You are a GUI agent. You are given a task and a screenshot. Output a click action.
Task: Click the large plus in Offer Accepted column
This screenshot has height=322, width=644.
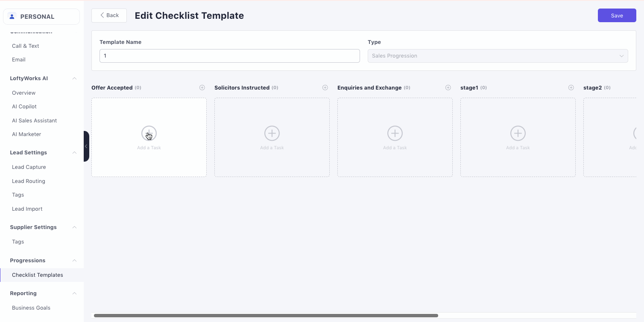149,133
